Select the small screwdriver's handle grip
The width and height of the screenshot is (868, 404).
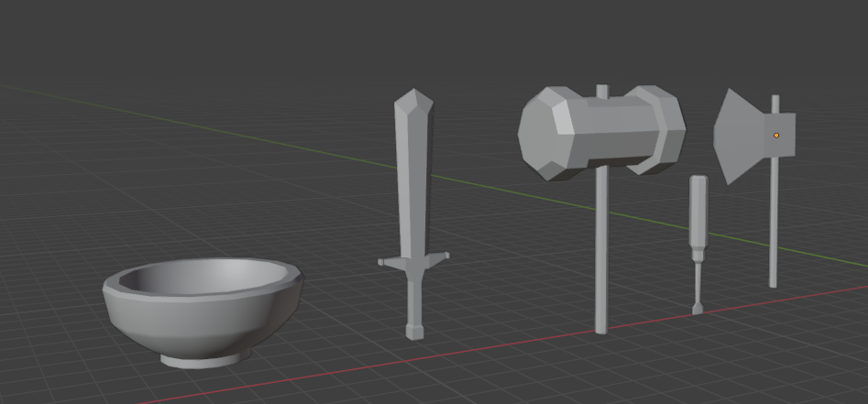698,211
